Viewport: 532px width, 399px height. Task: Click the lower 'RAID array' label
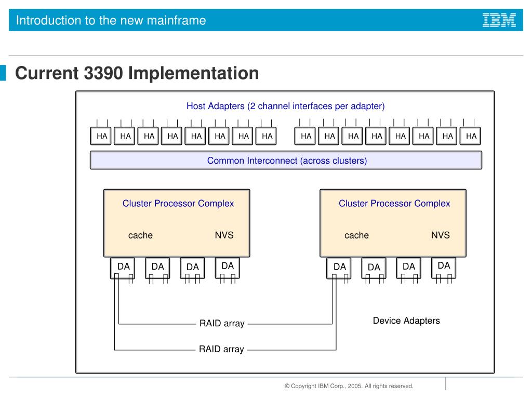click(x=221, y=349)
